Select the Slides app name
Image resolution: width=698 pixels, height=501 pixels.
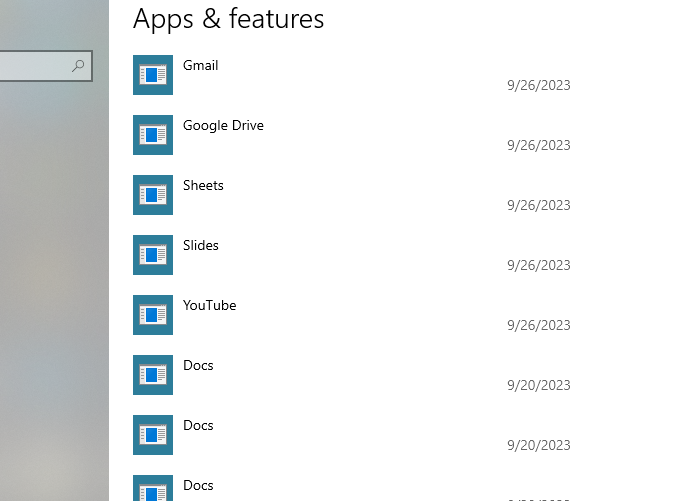click(x=200, y=245)
